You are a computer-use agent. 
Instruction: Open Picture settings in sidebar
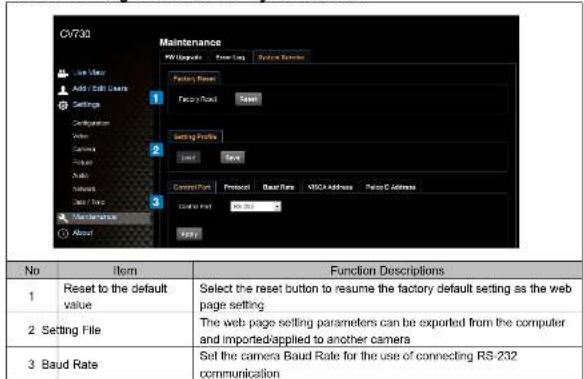[x=82, y=162]
